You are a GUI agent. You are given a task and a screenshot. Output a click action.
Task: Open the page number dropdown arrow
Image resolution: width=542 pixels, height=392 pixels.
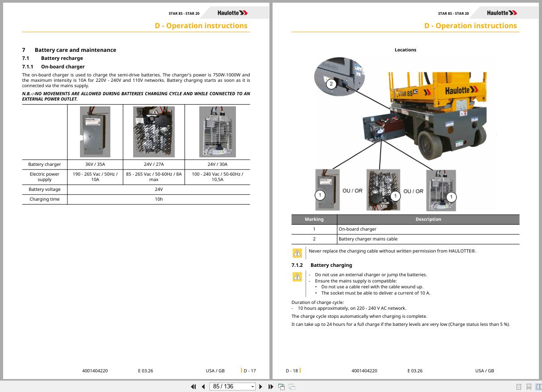click(252, 387)
